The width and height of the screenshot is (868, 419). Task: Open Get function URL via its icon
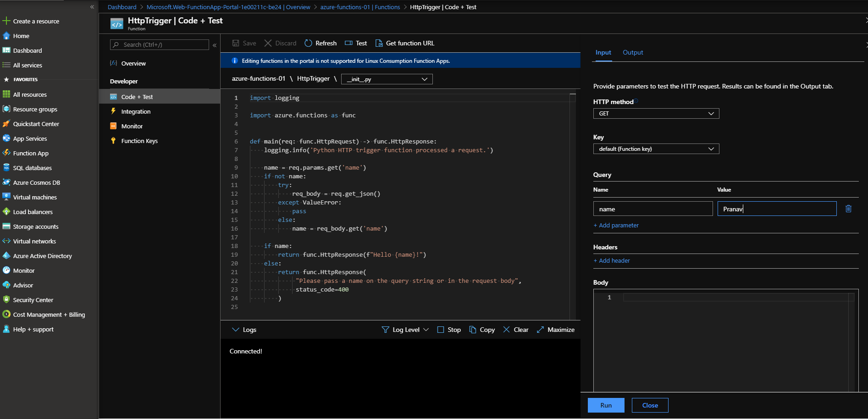tap(379, 43)
